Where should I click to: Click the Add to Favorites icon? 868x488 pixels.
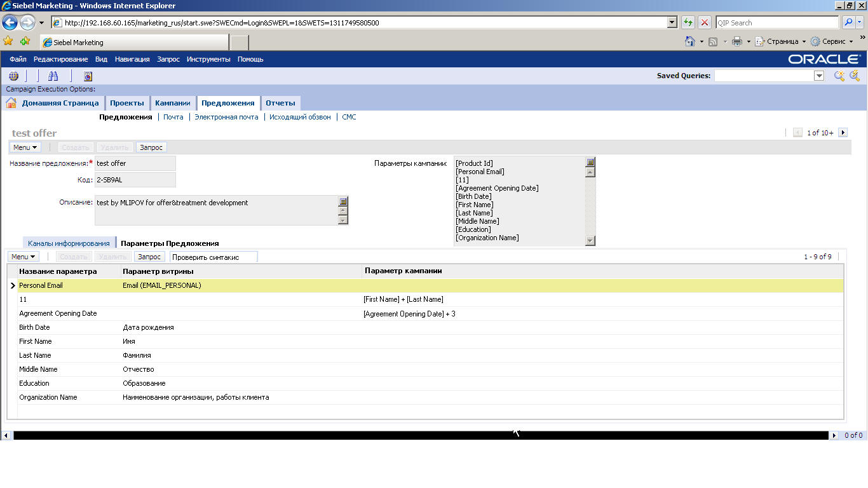point(25,41)
